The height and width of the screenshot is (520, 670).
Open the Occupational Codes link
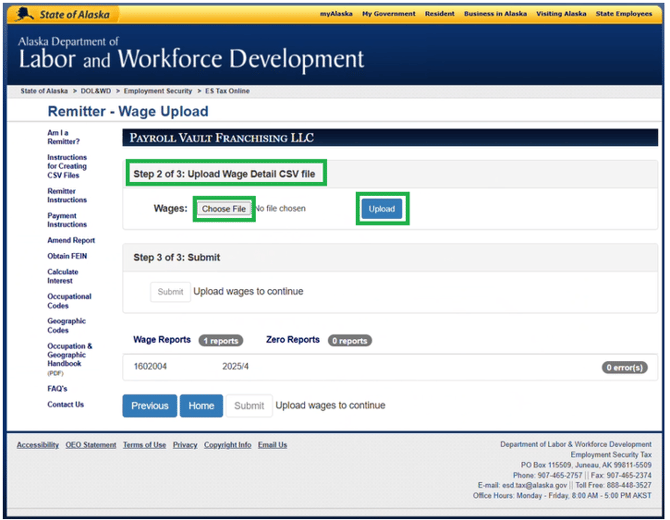pyautogui.click(x=69, y=301)
